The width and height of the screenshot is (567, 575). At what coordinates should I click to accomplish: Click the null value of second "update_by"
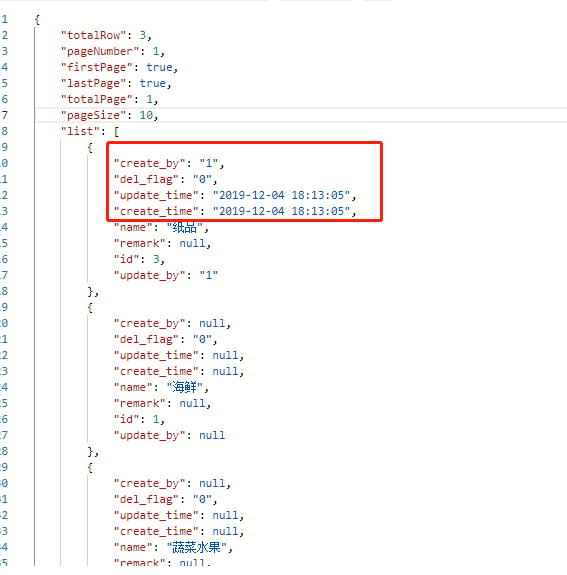[212, 435]
